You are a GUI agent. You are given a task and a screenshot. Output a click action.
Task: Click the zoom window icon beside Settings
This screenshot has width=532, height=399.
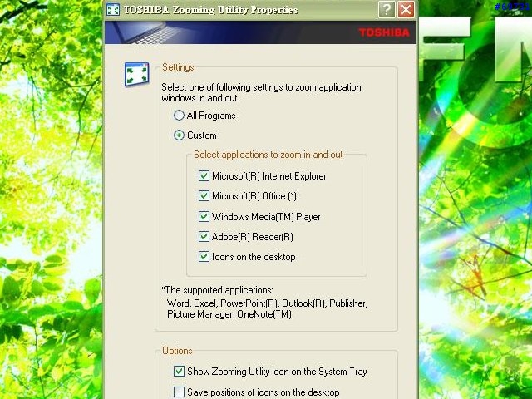[136, 74]
